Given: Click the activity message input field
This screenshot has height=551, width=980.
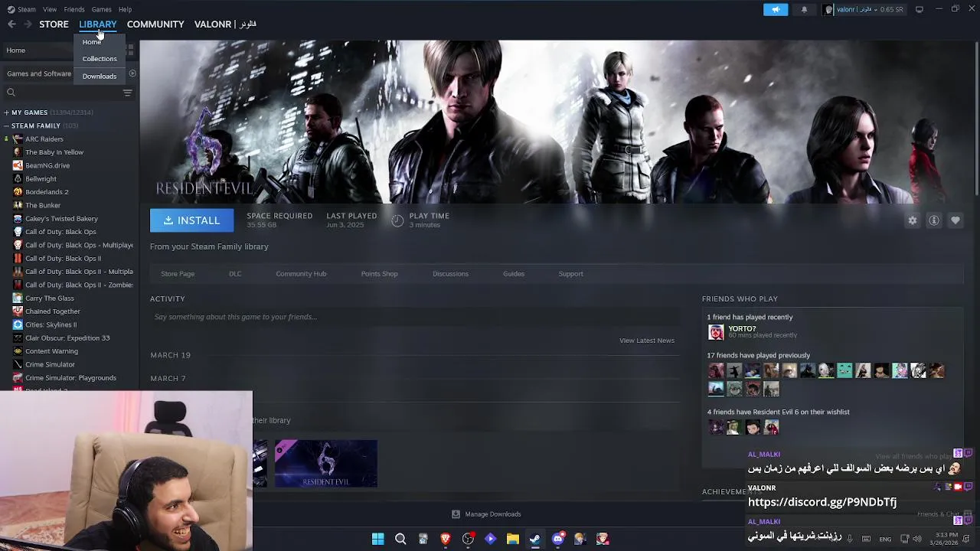Looking at the screenshot, I should (x=415, y=317).
